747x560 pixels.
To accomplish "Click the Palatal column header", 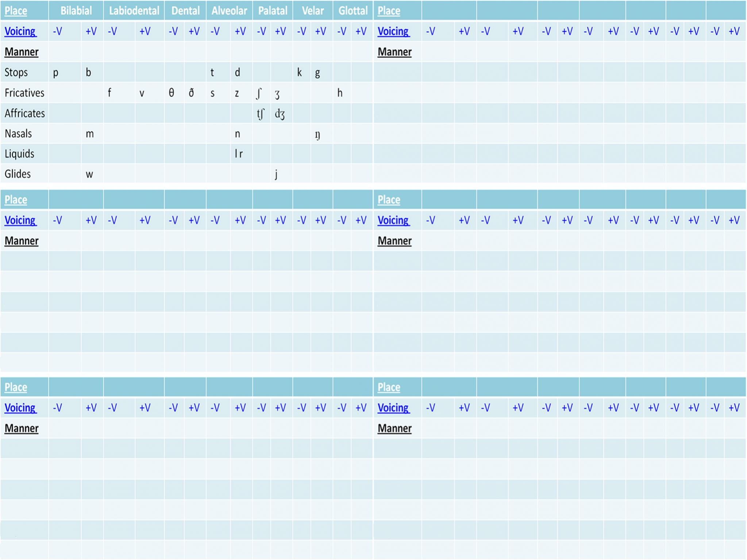I will click(x=273, y=11).
